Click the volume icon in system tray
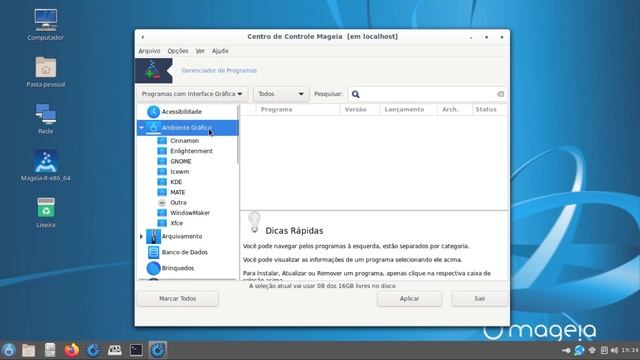The image size is (640, 360). [614, 350]
